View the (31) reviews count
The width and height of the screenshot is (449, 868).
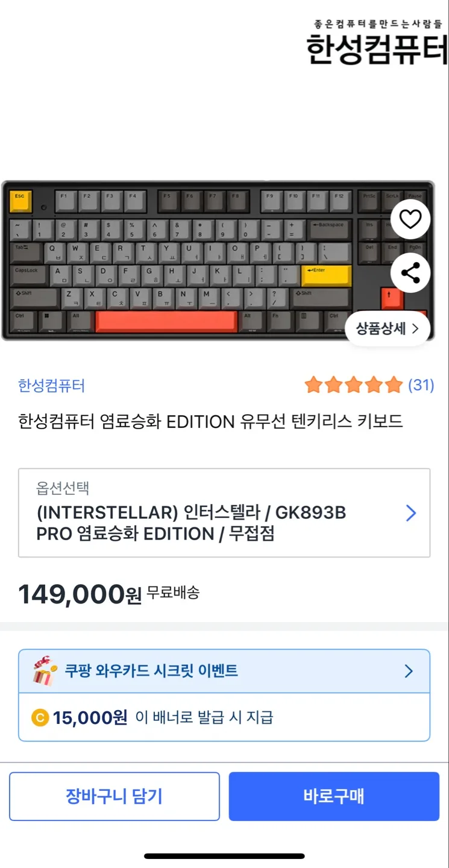click(421, 385)
